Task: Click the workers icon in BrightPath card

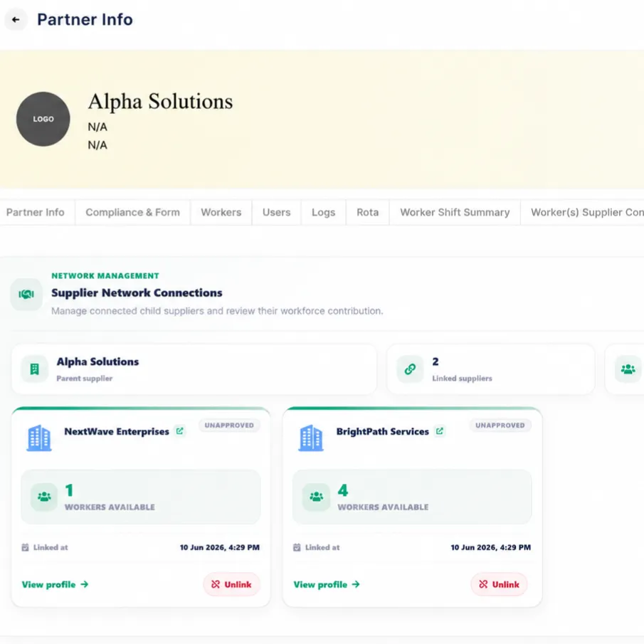Action: [x=316, y=497]
